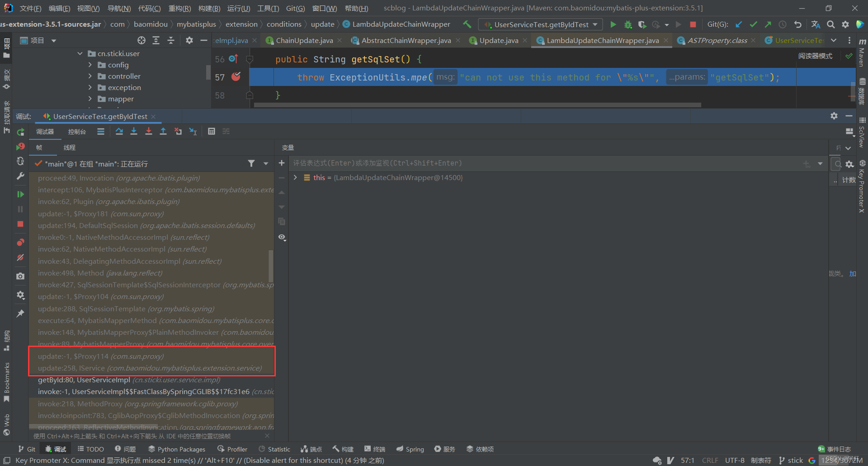
Task: Click the Git update project arrow
Action: [x=739, y=24]
